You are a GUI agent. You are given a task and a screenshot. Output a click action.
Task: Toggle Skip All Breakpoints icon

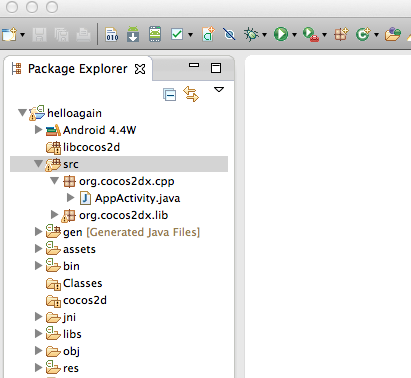[229, 34]
